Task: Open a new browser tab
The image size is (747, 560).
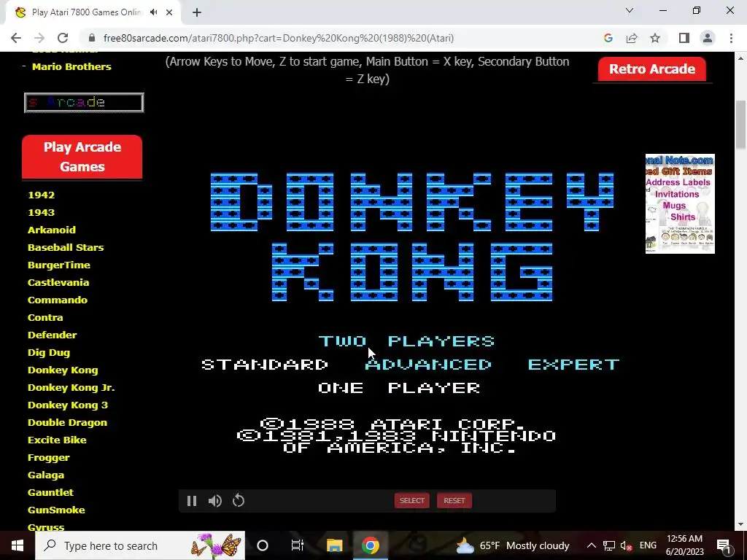Action: pyautogui.click(x=197, y=12)
